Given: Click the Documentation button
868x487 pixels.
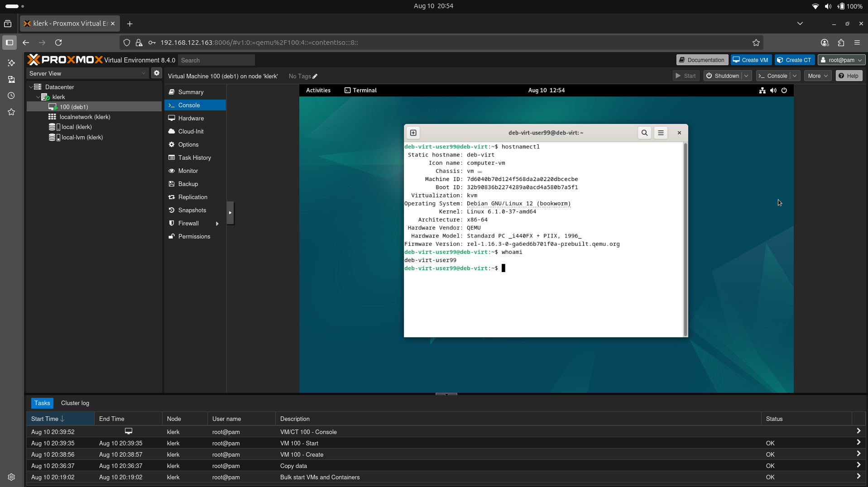Looking at the screenshot, I should point(701,59).
